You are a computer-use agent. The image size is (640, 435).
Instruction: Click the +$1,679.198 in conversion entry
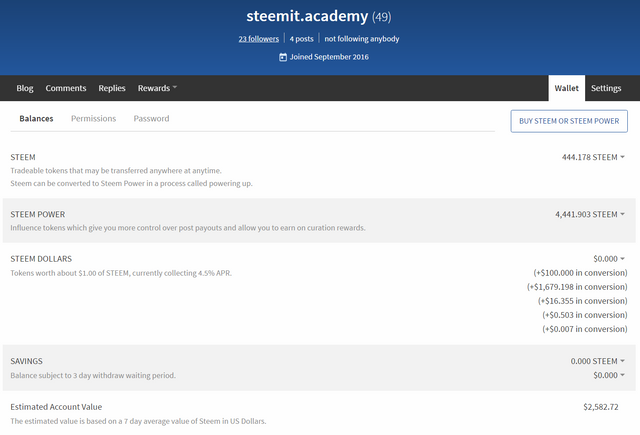pyautogui.click(x=577, y=287)
